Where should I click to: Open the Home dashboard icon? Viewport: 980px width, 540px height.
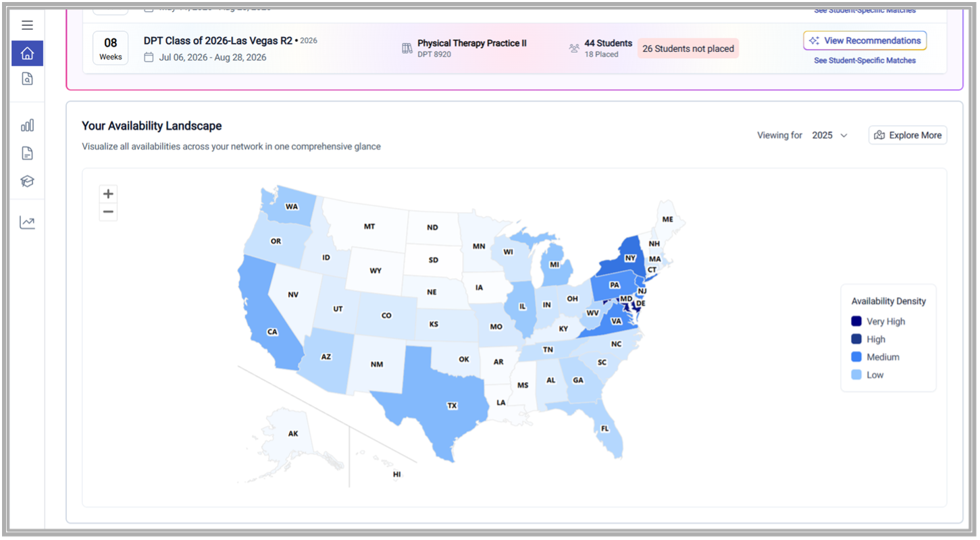tap(26, 53)
